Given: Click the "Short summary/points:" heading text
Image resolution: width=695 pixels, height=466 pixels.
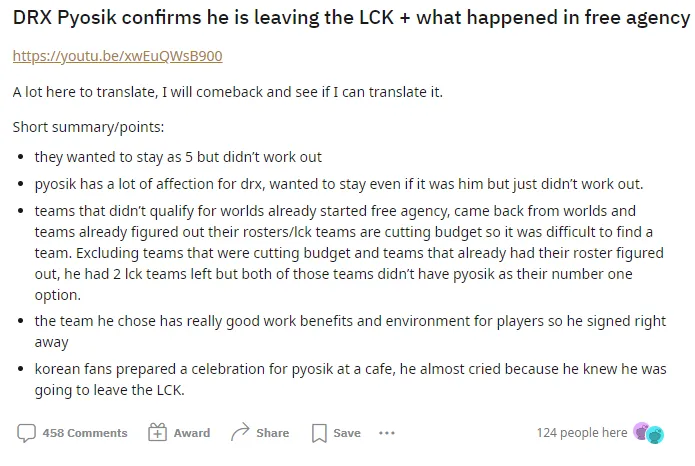Looking at the screenshot, I should click(88, 127).
